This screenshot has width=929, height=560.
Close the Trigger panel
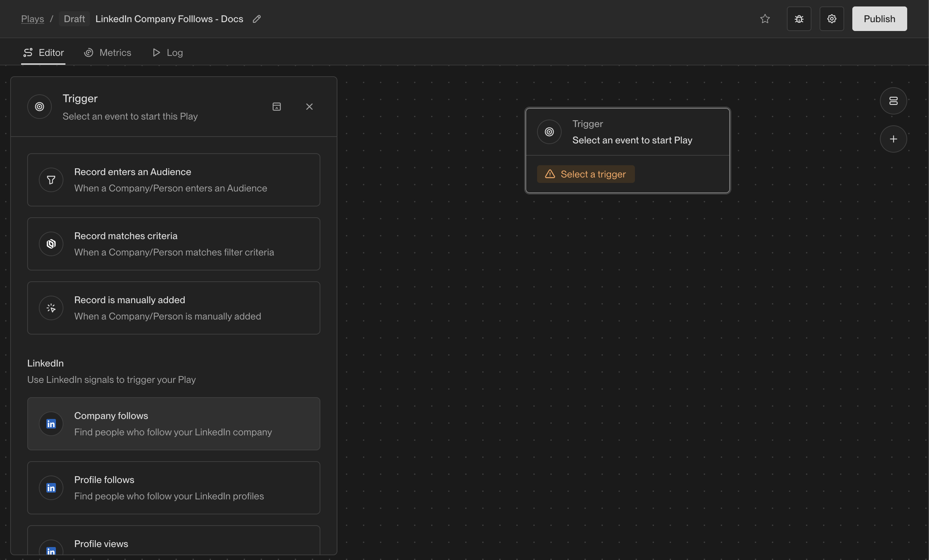[x=309, y=107]
